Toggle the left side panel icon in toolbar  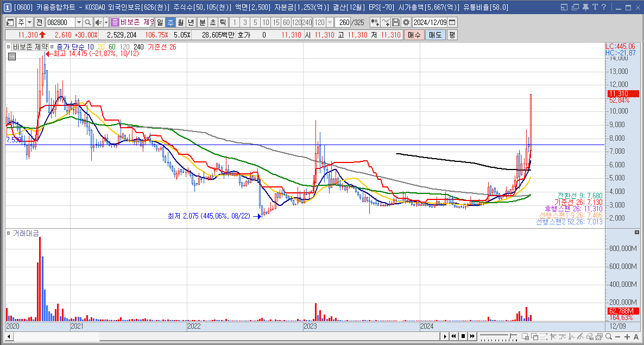[x=10, y=23]
